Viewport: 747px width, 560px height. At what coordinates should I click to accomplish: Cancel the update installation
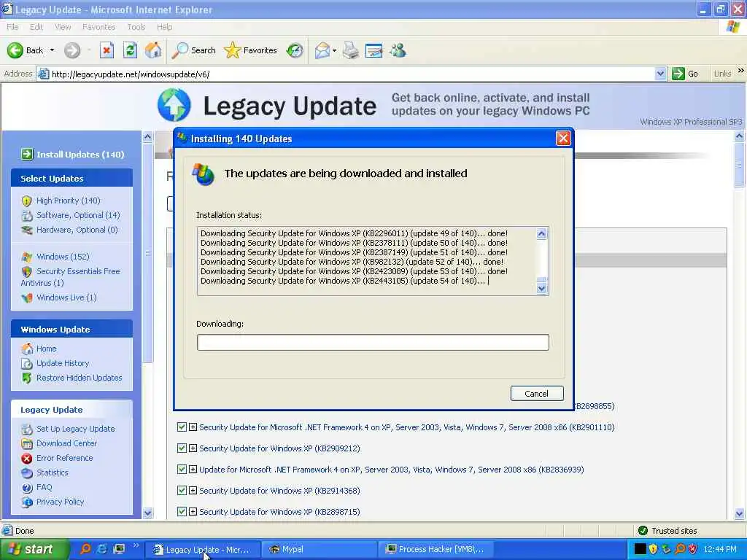(537, 393)
